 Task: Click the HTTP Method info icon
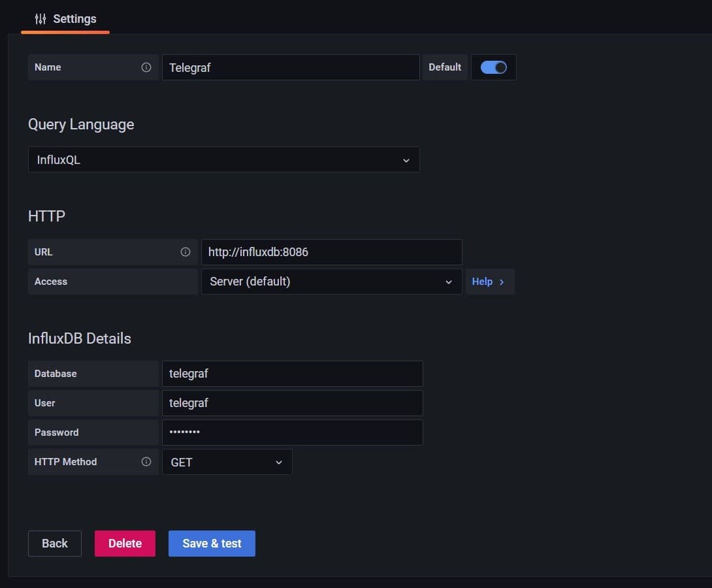point(146,462)
